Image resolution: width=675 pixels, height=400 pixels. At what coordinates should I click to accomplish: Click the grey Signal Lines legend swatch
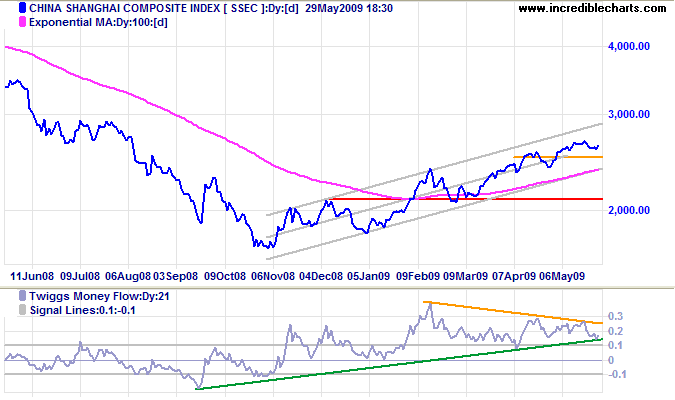[22, 310]
